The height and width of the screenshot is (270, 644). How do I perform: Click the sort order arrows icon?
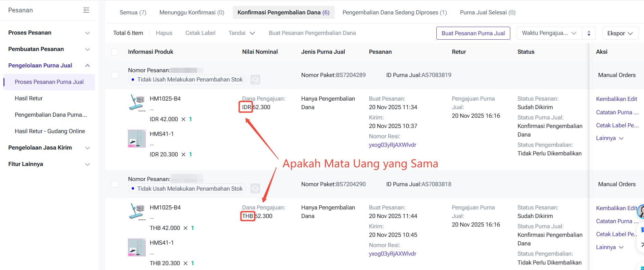coord(589,33)
